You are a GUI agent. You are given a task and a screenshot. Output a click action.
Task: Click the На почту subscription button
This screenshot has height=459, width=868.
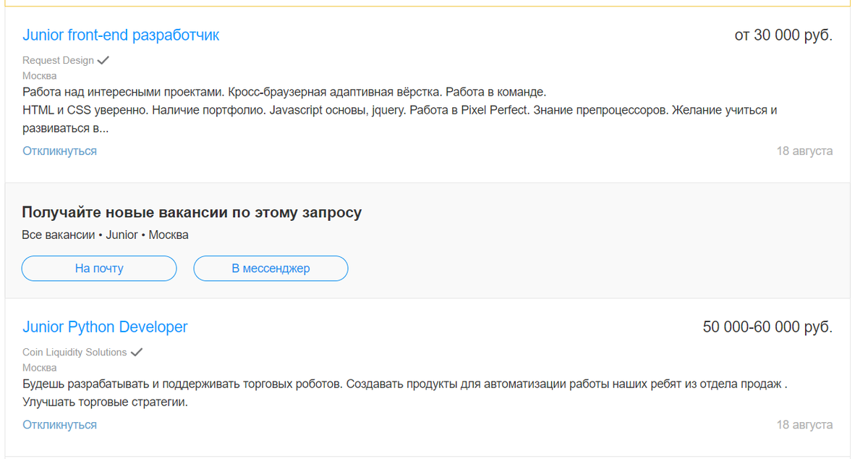coord(98,268)
